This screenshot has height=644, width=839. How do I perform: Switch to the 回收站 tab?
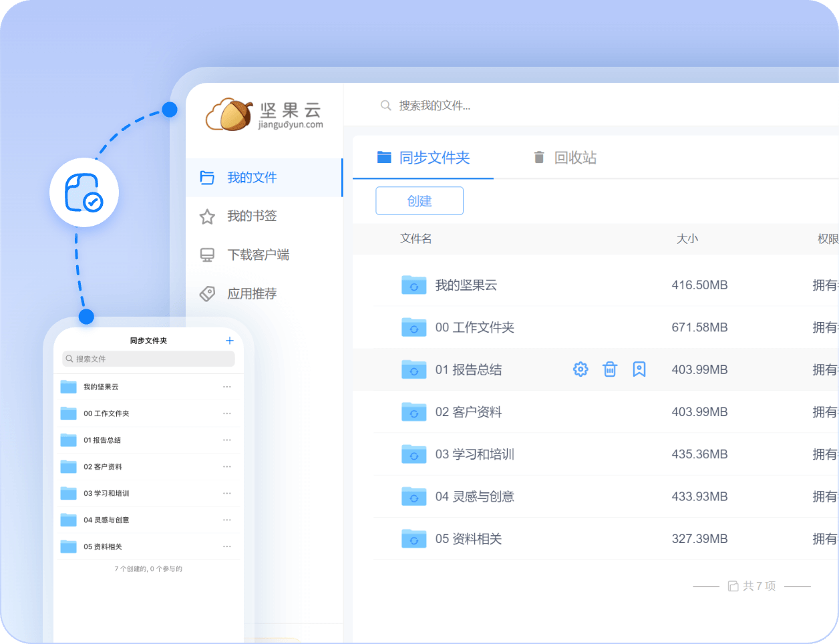(x=564, y=158)
